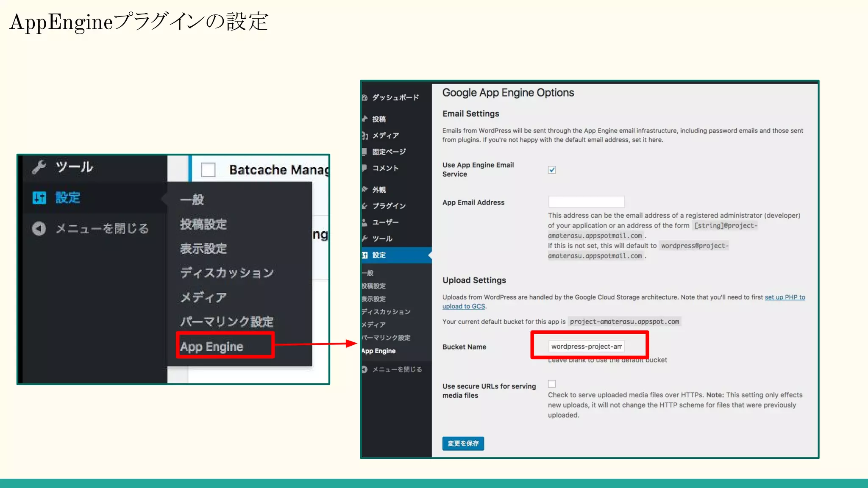868x488 pixels.
Task: Choose ディスカッション in the settings flyout
Action: point(227,273)
